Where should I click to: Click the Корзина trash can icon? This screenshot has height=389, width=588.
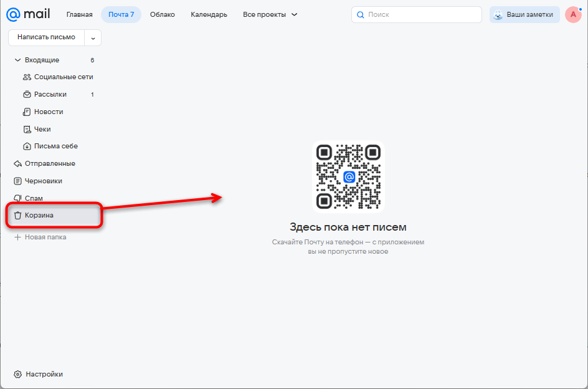point(17,216)
